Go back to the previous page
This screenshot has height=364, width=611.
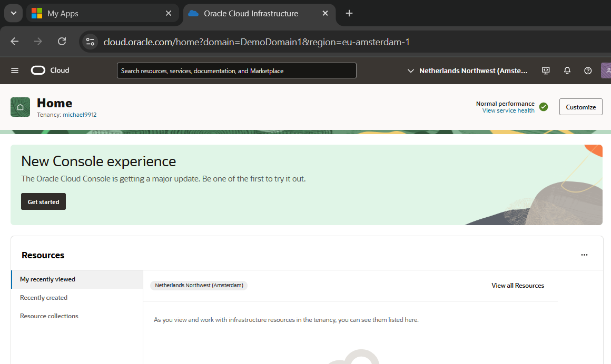pos(15,41)
